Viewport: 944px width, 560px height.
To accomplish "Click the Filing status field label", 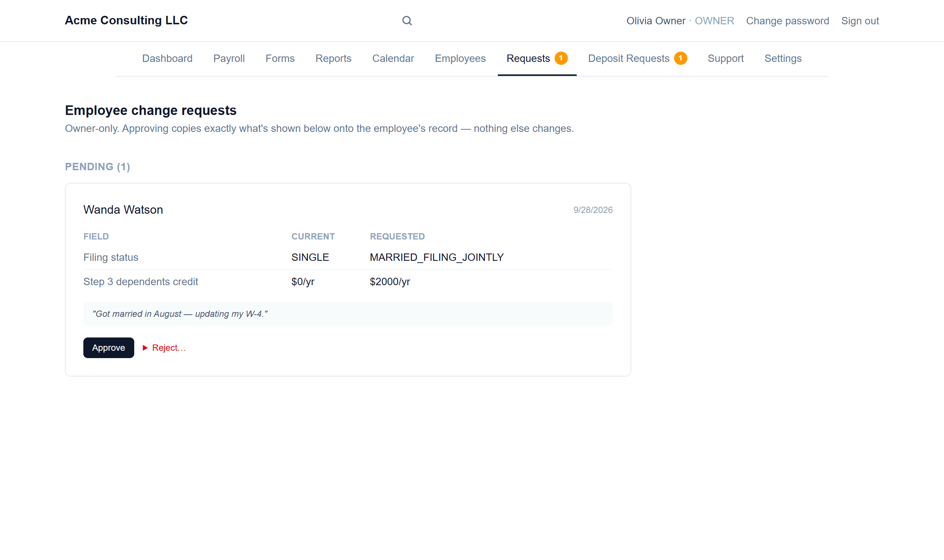I will pos(111,258).
